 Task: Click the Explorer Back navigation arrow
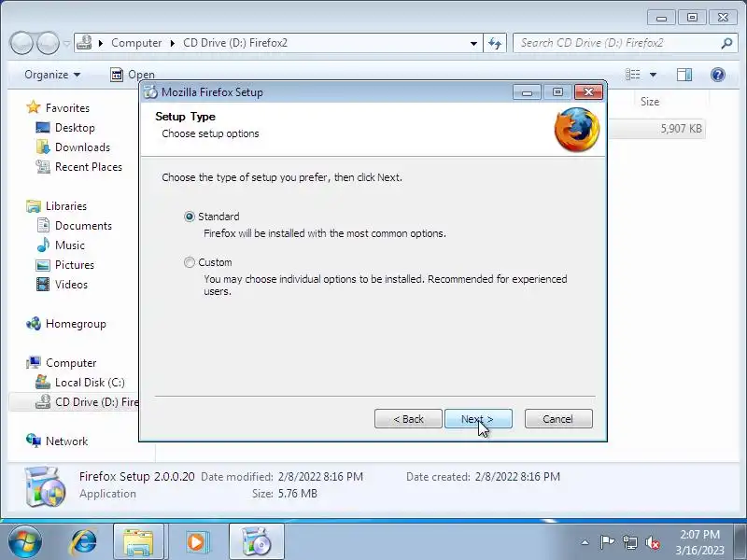click(21, 43)
